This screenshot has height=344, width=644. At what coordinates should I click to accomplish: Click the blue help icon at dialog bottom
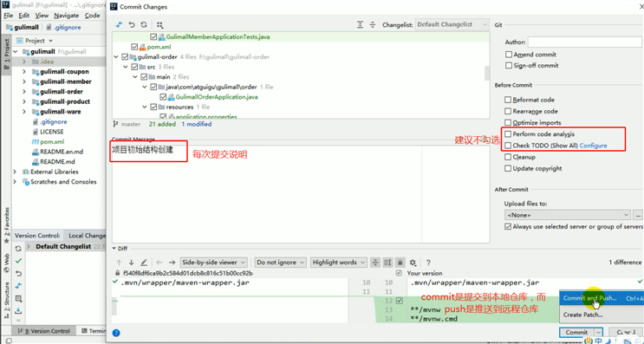[x=116, y=333]
